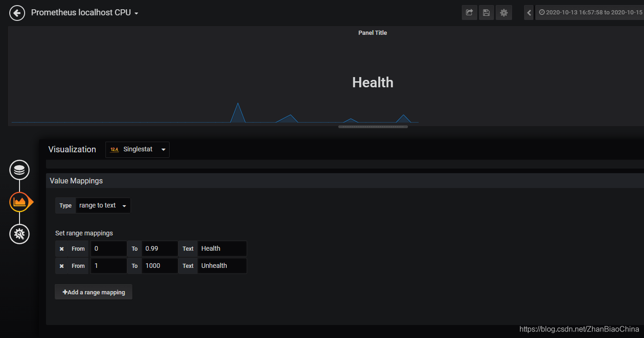Remove the Health range mapping row
The height and width of the screenshot is (338, 644).
[x=61, y=249]
